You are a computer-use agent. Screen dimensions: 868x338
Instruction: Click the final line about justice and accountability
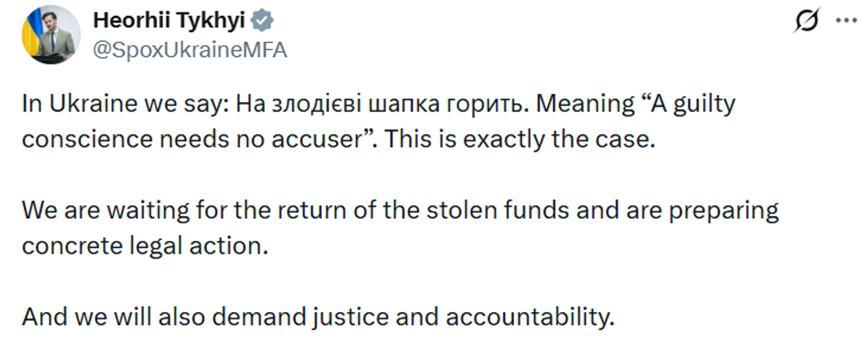click(x=318, y=316)
